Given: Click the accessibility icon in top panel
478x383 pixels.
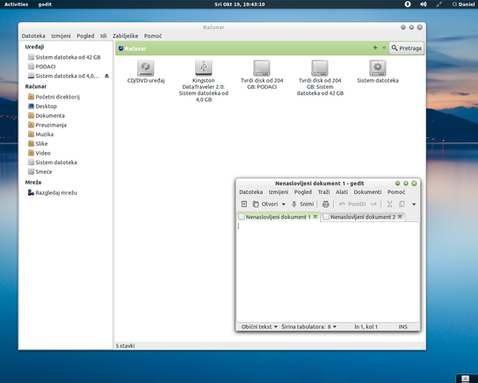Looking at the screenshot, I should [x=407, y=4].
